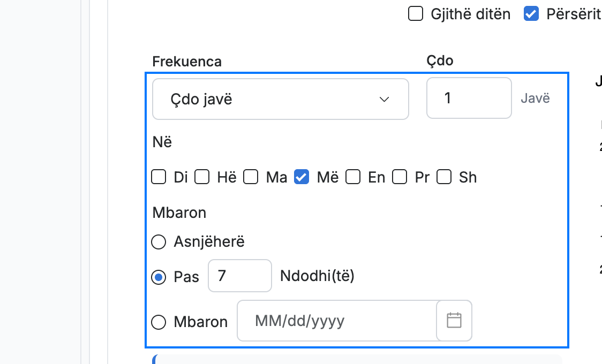Image resolution: width=602 pixels, height=364 pixels.
Task: Select the Mbaron end date radio button
Action: (159, 322)
